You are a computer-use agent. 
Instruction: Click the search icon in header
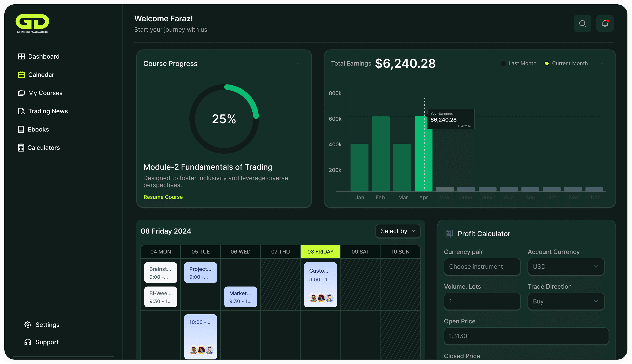(582, 23)
